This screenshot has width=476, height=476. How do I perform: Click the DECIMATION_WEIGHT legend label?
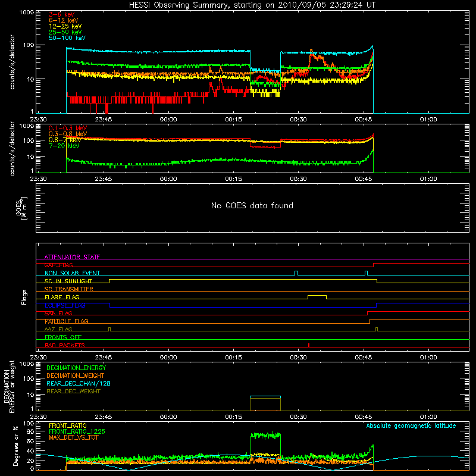[76, 375]
